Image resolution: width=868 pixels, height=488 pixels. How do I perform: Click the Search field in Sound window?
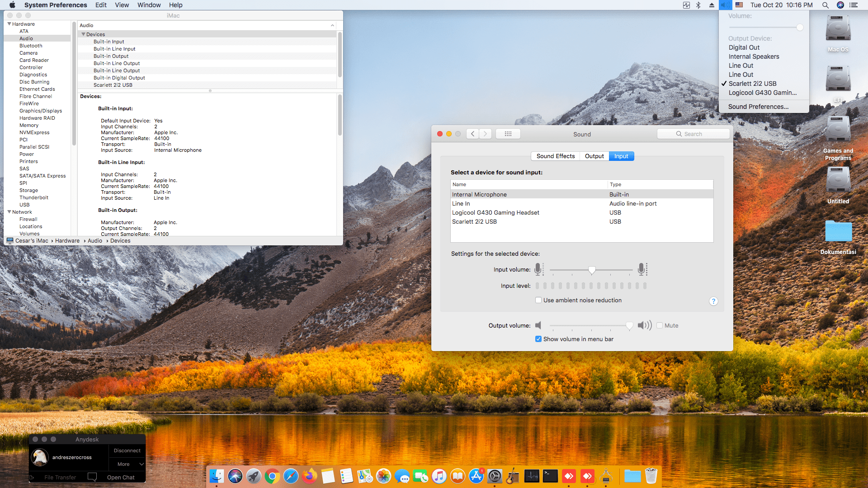pos(693,134)
